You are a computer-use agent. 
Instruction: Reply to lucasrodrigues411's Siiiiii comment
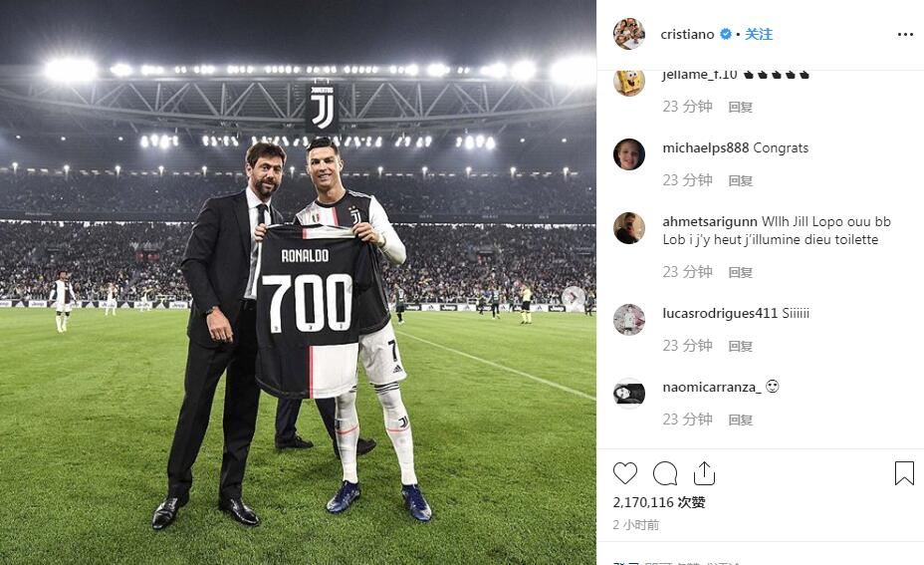tap(740, 346)
